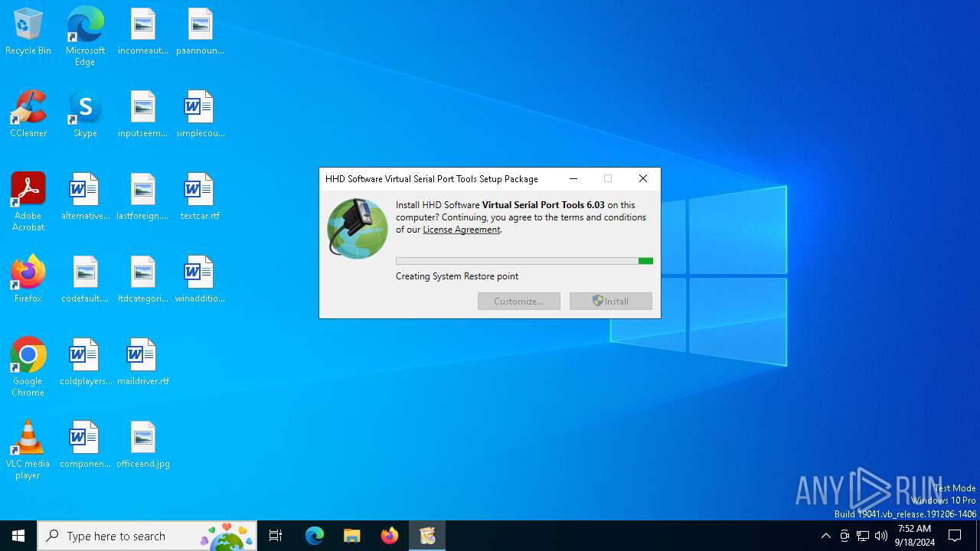Open the volume control tray icon
Image resolution: width=980 pixels, height=551 pixels.
881,536
